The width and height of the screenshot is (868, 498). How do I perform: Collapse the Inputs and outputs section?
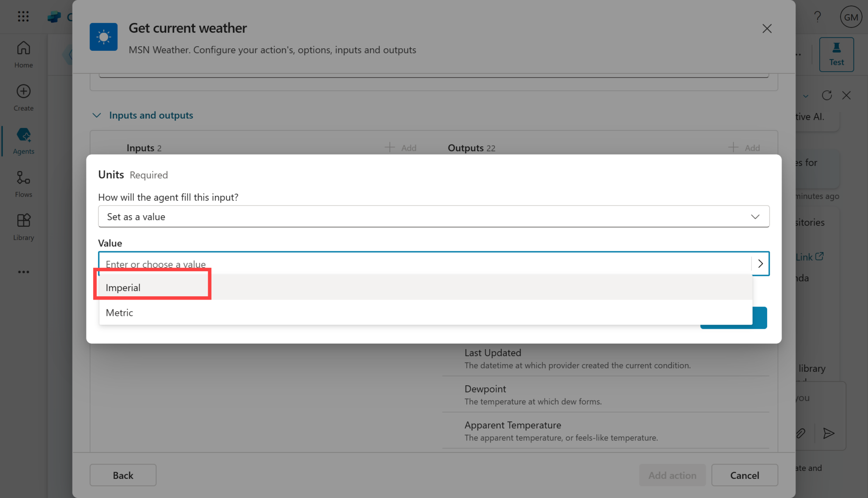[x=97, y=115]
